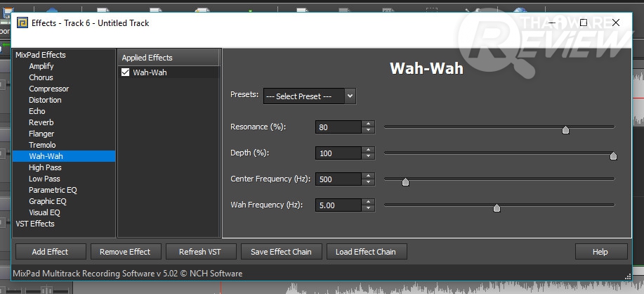Click the Depth value field
644x294 pixels.
pyautogui.click(x=339, y=153)
